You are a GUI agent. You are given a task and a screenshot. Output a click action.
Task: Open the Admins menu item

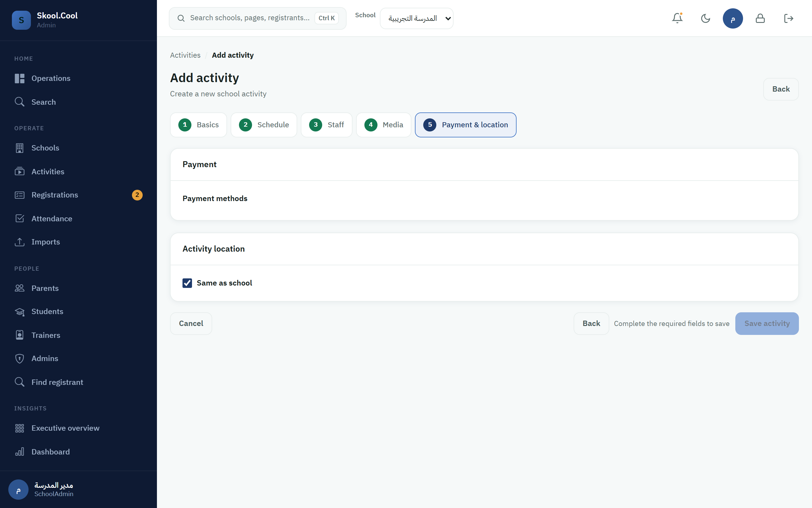point(78,358)
